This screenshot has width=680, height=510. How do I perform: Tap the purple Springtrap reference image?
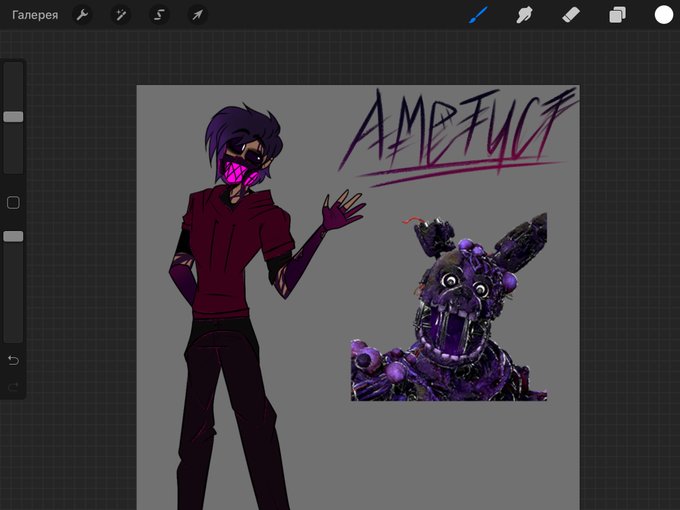coord(449,307)
